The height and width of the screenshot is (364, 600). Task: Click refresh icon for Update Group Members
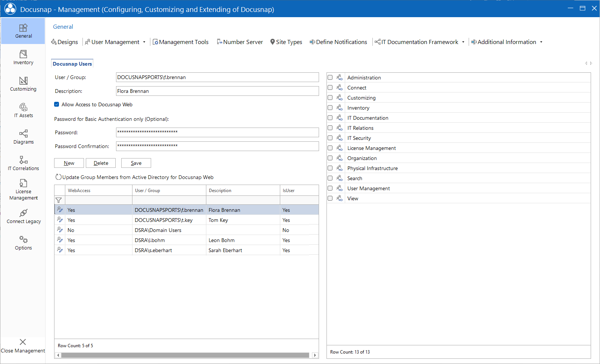click(58, 177)
